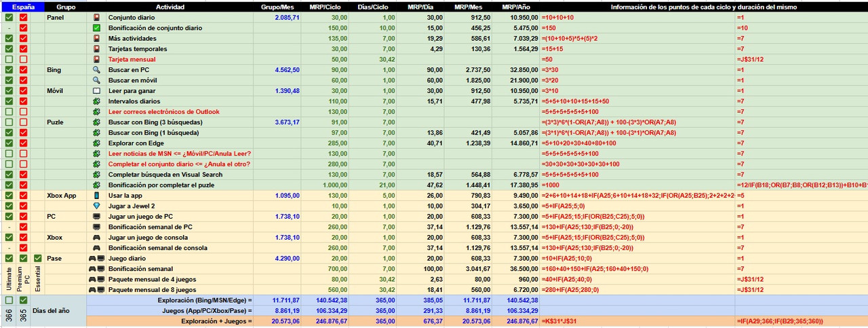Check the empty 366 days checkbox
The image size is (868, 328).
click(9, 300)
